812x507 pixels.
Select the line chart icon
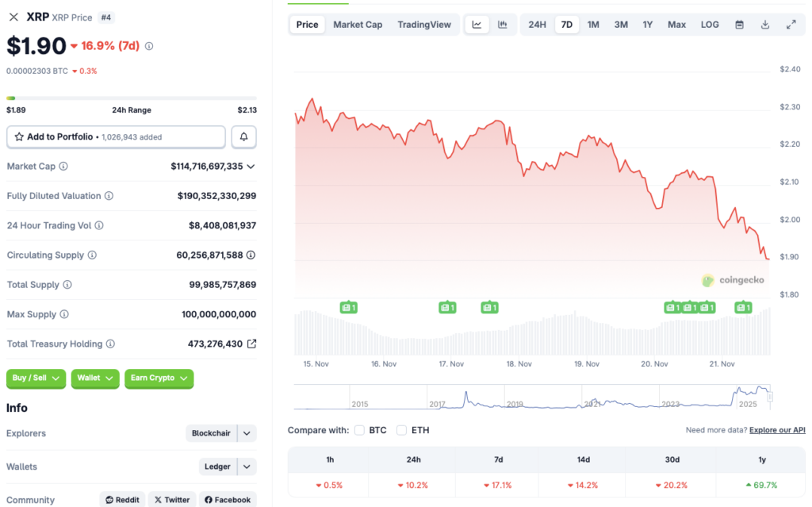pyautogui.click(x=477, y=25)
